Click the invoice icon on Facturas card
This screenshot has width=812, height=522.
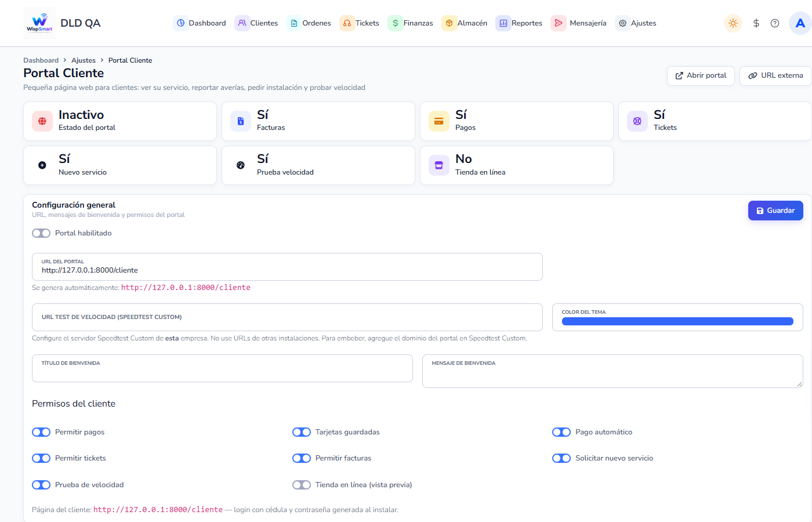coord(241,121)
